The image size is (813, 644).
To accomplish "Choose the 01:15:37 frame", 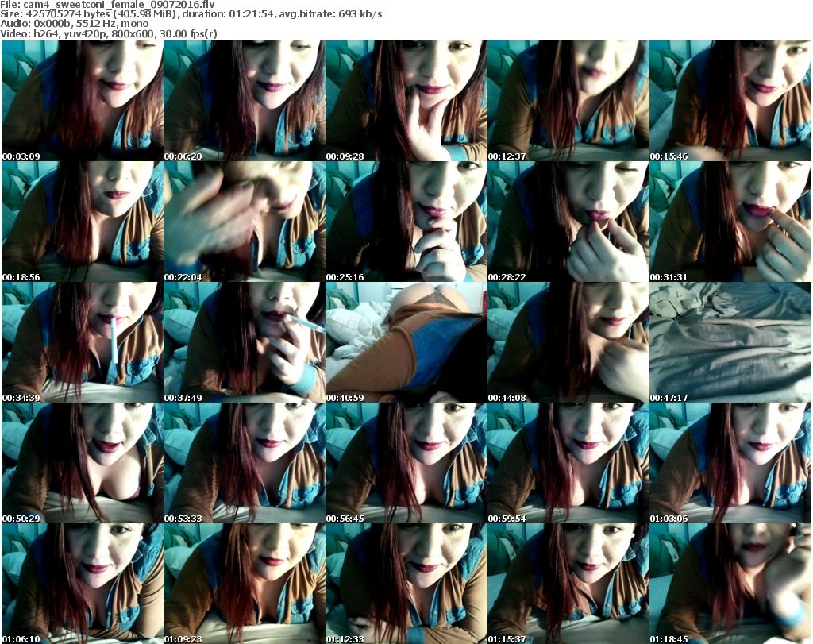I will pyautogui.click(x=568, y=584).
